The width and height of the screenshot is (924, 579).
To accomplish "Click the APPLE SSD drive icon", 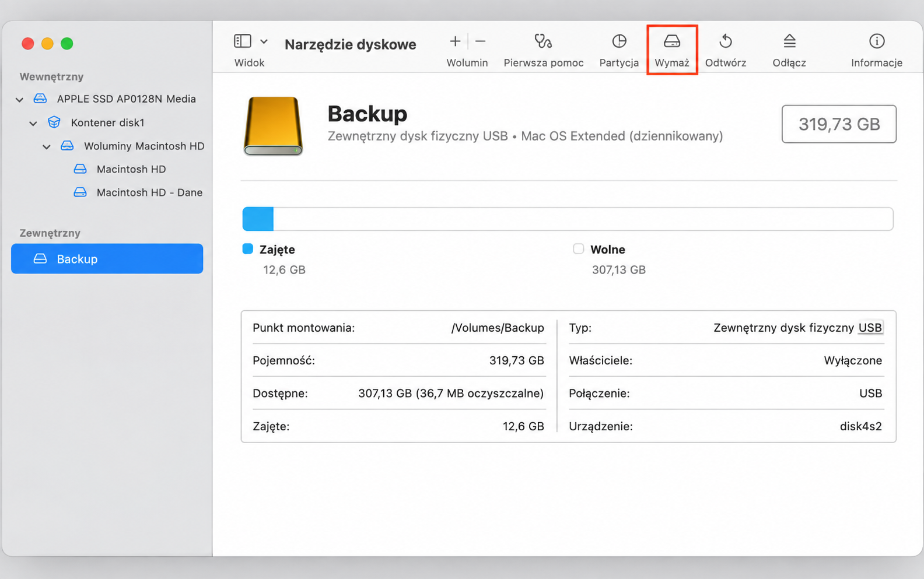I will point(40,99).
